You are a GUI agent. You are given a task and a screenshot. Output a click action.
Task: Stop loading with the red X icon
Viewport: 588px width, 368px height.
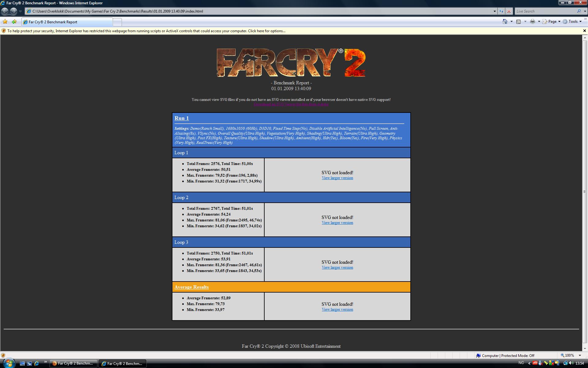[509, 11]
